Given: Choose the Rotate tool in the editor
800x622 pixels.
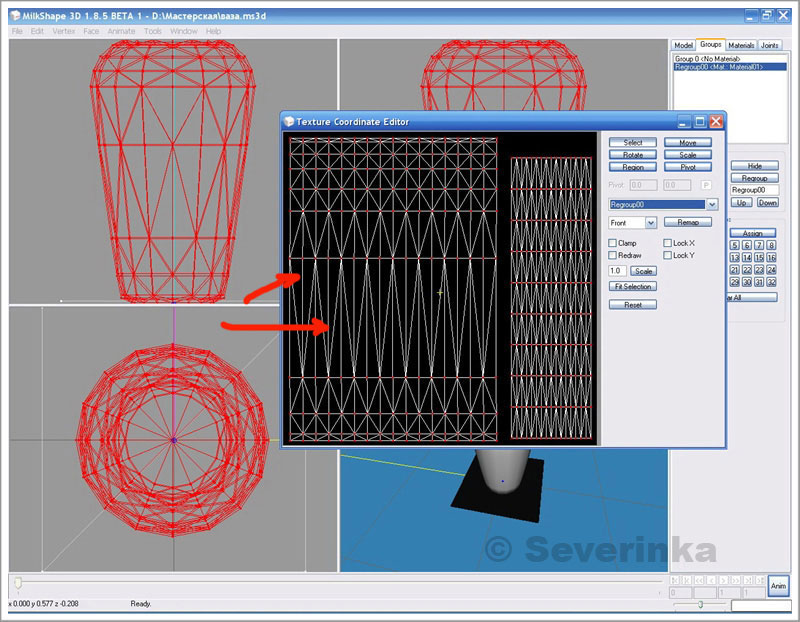Looking at the screenshot, I should pyautogui.click(x=632, y=155).
